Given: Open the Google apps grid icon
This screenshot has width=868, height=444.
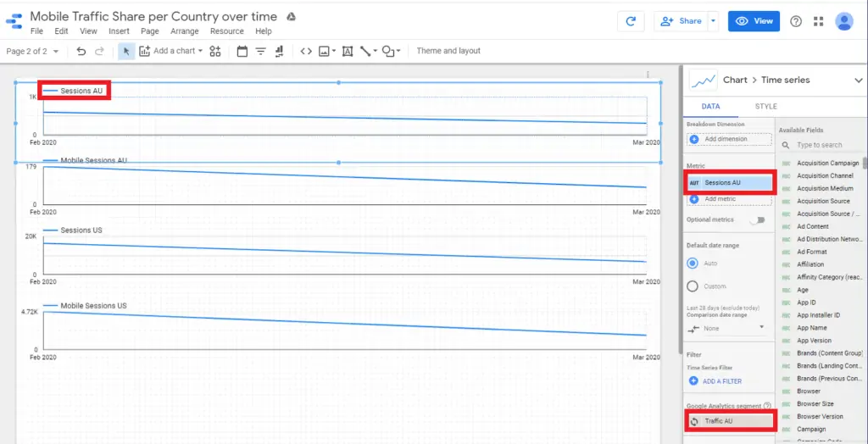Looking at the screenshot, I should pyautogui.click(x=818, y=21).
